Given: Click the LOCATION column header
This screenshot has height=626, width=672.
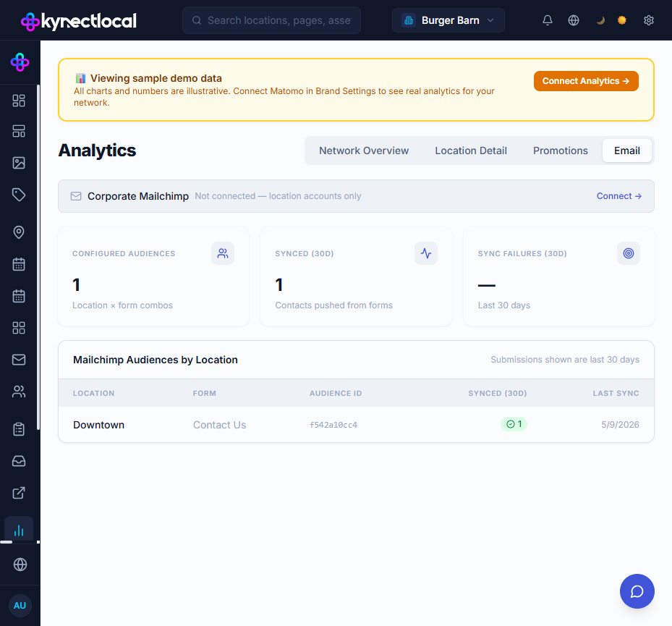Looking at the screenshot, I should tap(93, 393).
